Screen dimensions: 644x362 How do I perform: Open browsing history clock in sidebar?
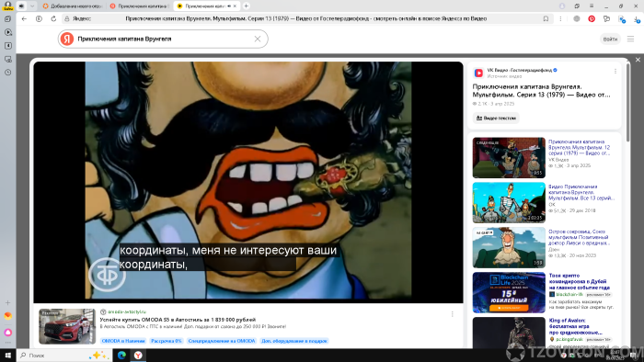(x=7, y=73)
